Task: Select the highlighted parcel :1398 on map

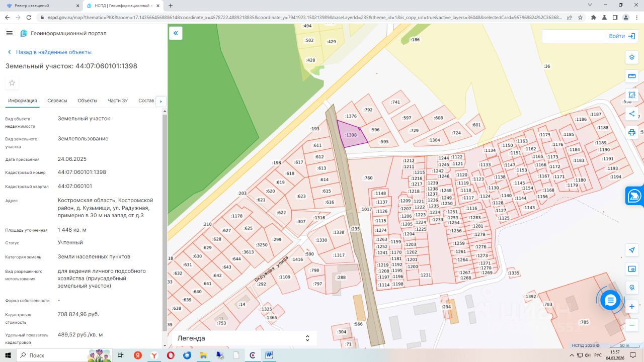Action: (x=351, y=135)
